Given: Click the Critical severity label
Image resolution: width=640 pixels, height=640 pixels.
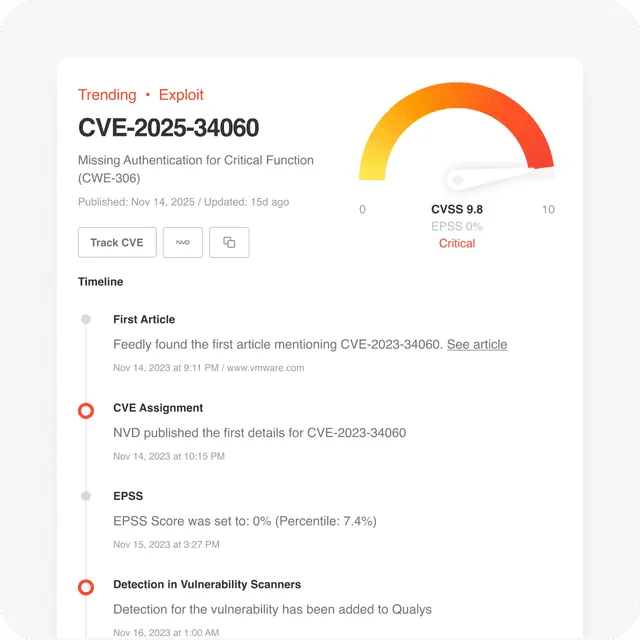Looking at the screenshot, I should tap(457, 243).
